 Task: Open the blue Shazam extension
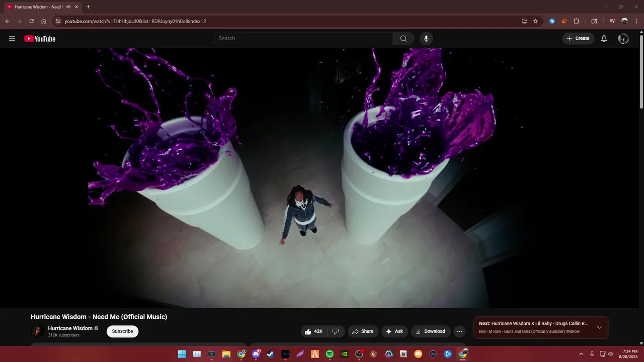[x=552, y=21]
